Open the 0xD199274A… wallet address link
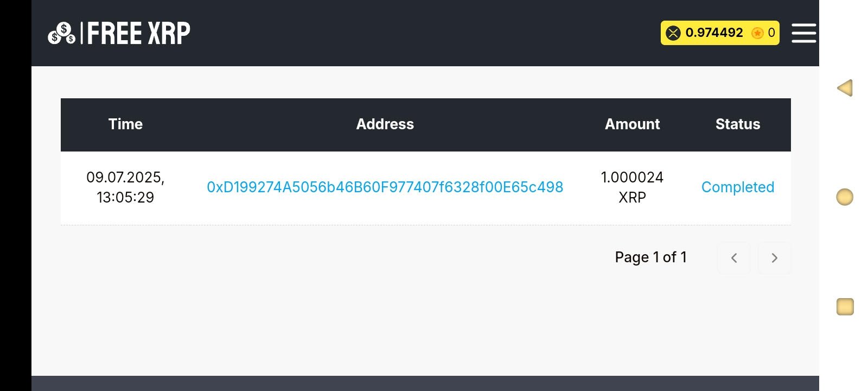Screen dimensions: 868x391 pos(385,187)
